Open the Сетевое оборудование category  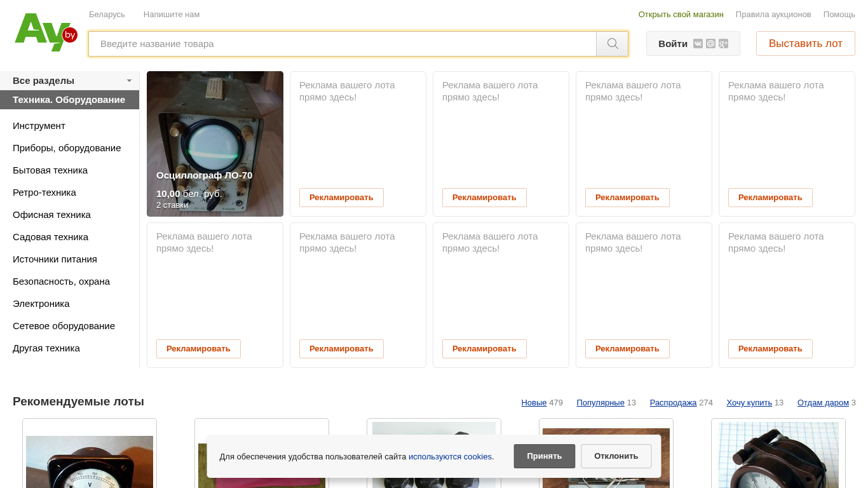click(x=64, y=326)
